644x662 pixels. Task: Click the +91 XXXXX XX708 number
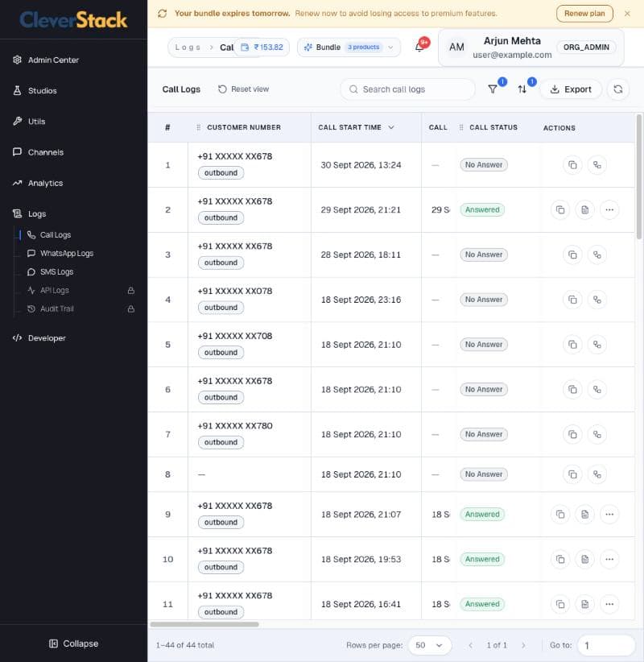click(x=234, y=336)
